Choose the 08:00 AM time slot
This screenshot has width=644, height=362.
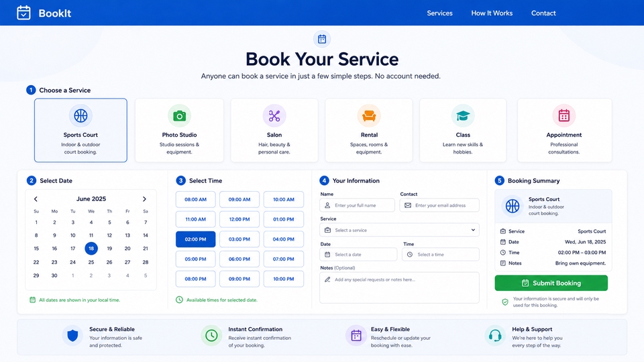coord(195,200)
